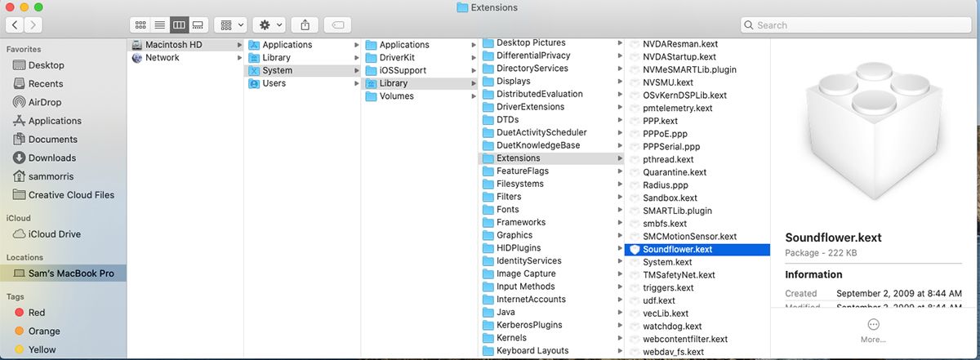This screenshot has height=360, width=980.
Task: Select the DirectoryServices folder
Action: coord(552,69)
